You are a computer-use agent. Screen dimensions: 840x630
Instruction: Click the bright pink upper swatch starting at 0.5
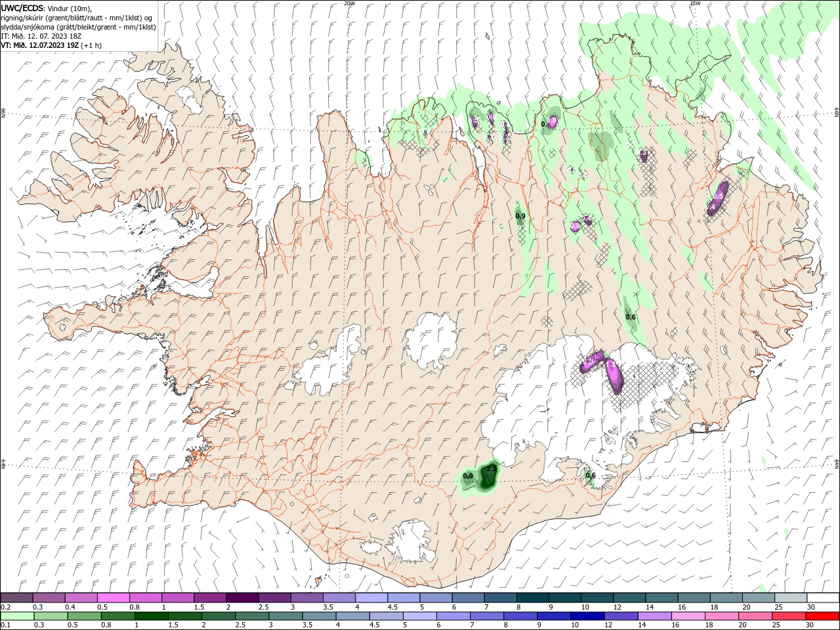click(x=114, y=598)
